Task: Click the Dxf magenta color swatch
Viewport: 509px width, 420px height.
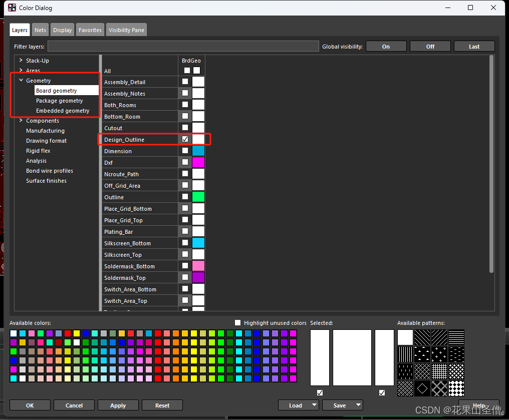Action: pos(198,162)
